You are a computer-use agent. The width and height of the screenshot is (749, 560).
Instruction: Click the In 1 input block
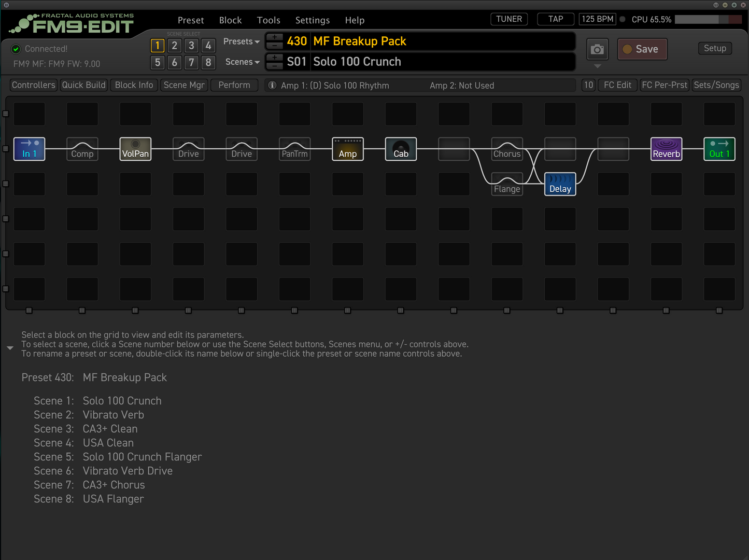[x=29, y=149]
